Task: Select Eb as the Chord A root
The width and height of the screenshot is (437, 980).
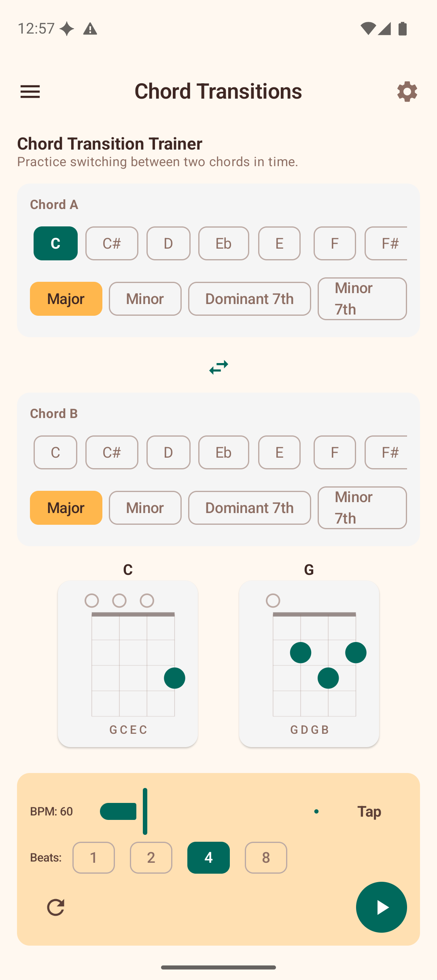Action: coord(223,243)
